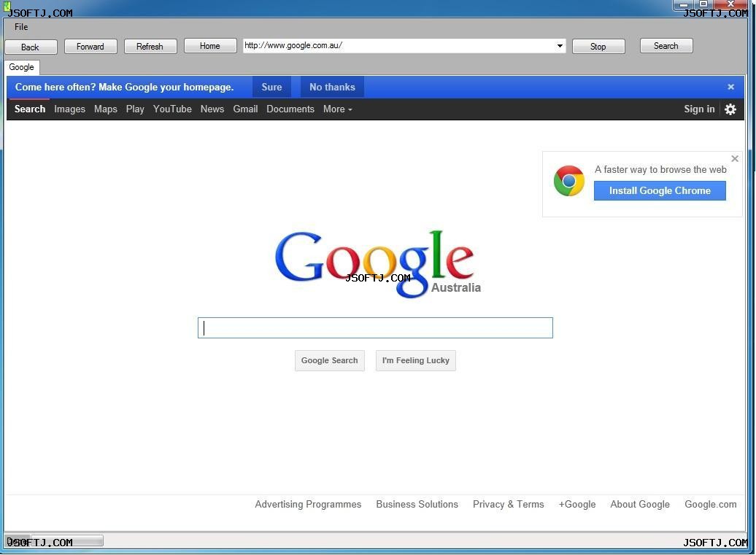Open the Google settings gear icon

pyautogui.click(x=730, y=109)
